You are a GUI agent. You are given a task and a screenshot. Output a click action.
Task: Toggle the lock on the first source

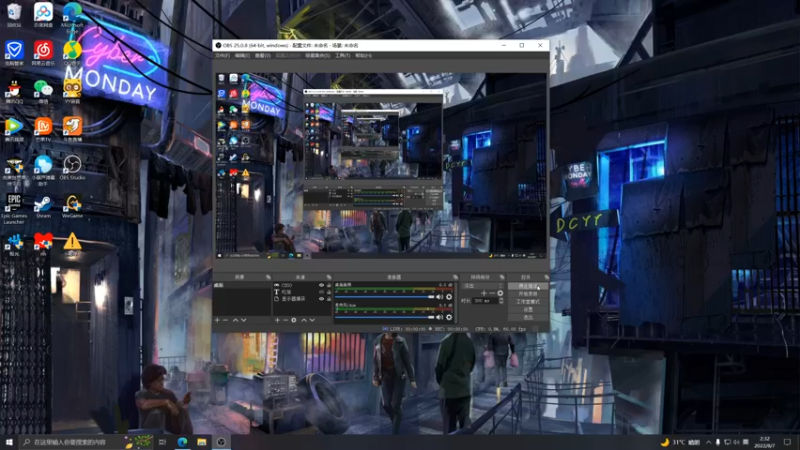(329, 285)
